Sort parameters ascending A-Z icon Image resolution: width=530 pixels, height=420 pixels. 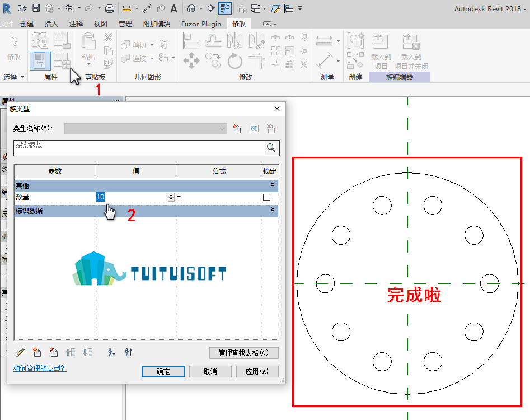point(112,352)
